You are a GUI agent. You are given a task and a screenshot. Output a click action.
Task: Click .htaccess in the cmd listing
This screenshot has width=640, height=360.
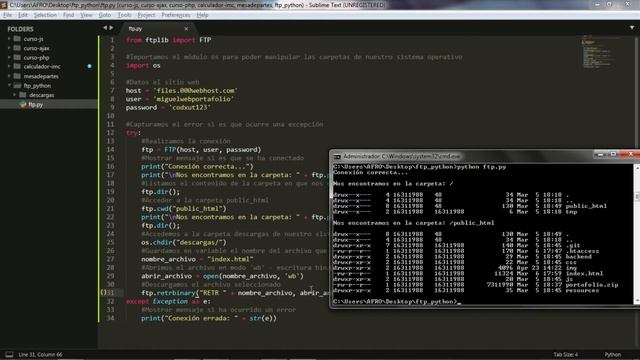click(582, 251)
